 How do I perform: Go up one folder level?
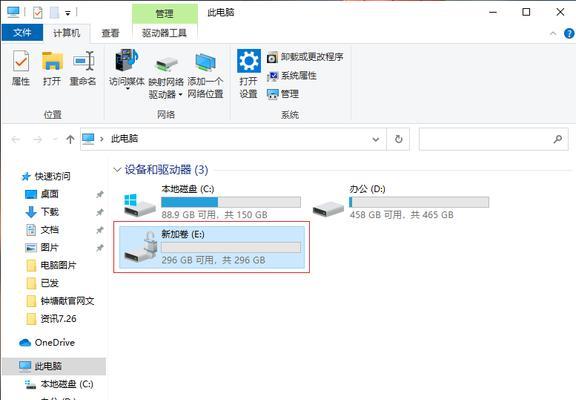click(x=70, y=139)
